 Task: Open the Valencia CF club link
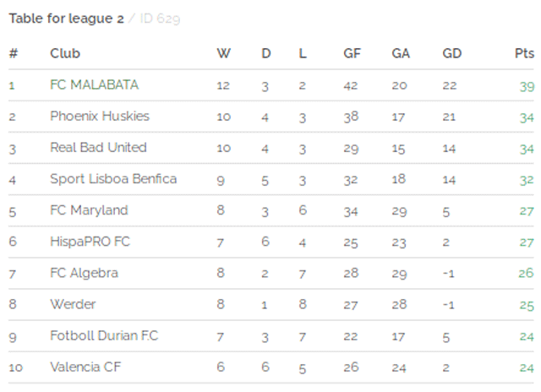[85, 367]
